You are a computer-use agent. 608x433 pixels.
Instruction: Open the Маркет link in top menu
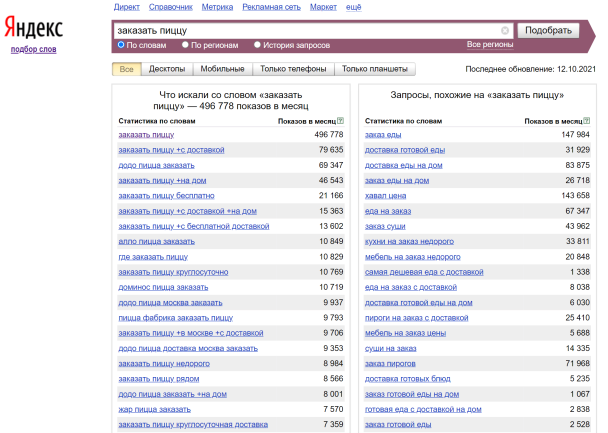pos(323,7)
